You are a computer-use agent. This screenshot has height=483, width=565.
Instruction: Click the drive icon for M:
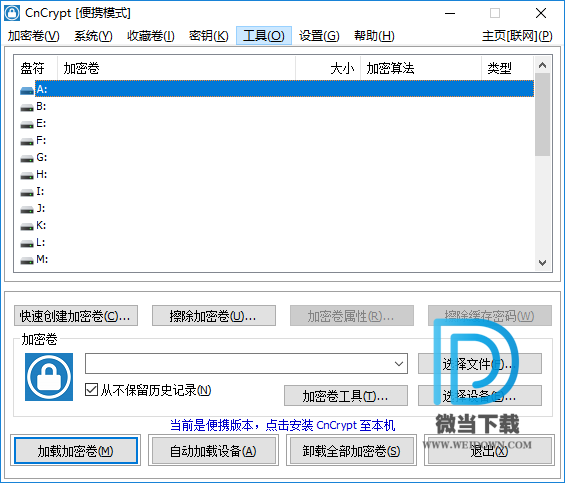click(27, 260)
